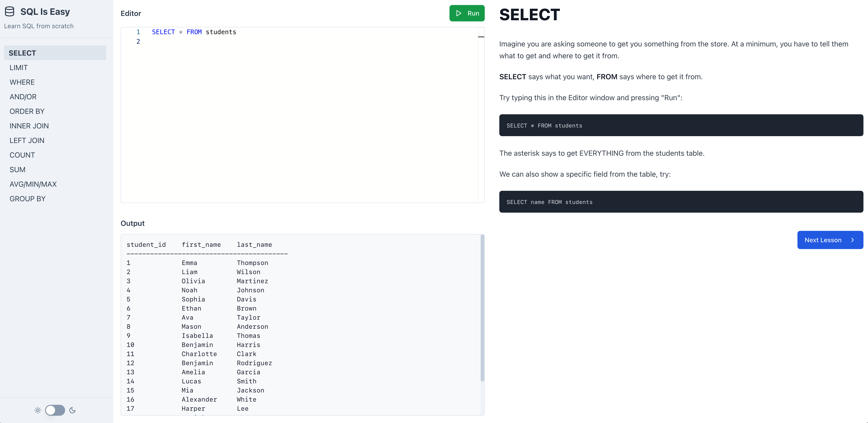Click the play icon inside the Run button
The image size is (868, 423).
tap(459, 13)
